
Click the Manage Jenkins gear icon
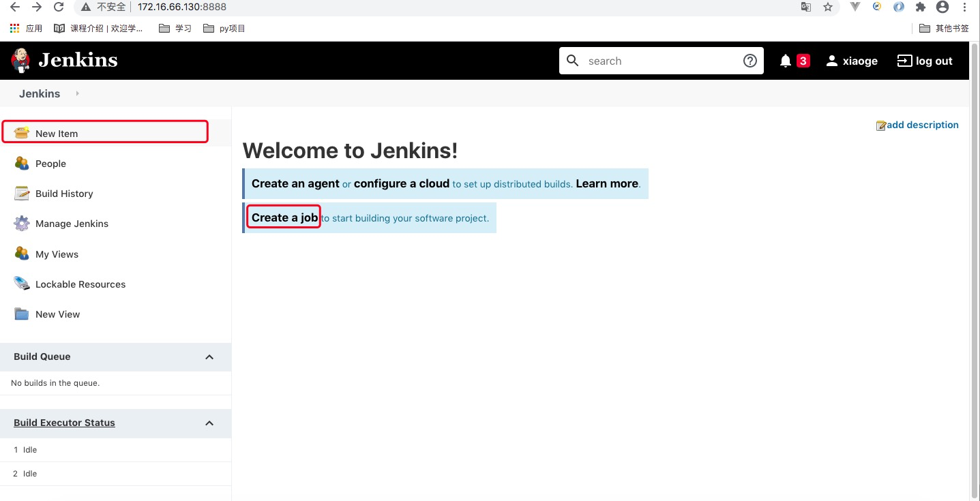(x=22, y=223)
